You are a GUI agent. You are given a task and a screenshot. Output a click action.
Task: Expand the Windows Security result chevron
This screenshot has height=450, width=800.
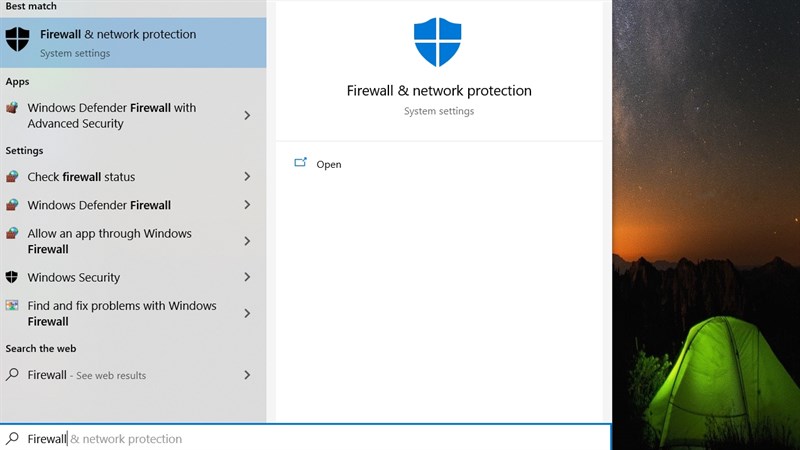click(x=247, y=277)
